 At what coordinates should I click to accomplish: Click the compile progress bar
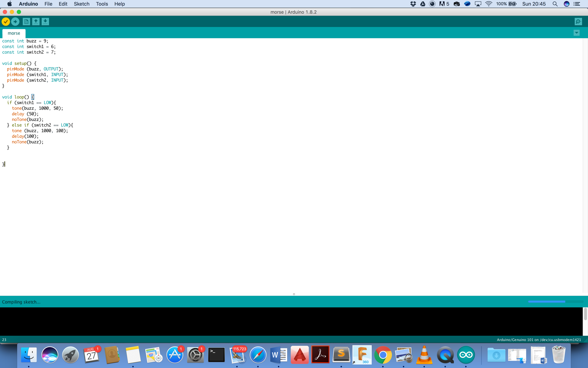tap(555, 302)
